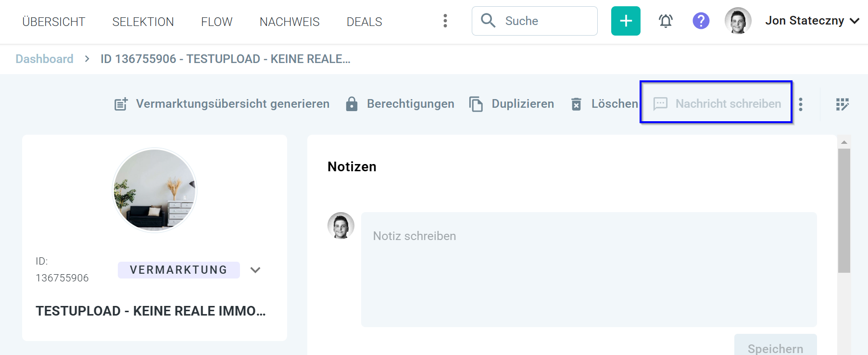
Task: Click the TESTUPLOAD - KEINE REALE IMMO title
Action: [x=151, y=311]
